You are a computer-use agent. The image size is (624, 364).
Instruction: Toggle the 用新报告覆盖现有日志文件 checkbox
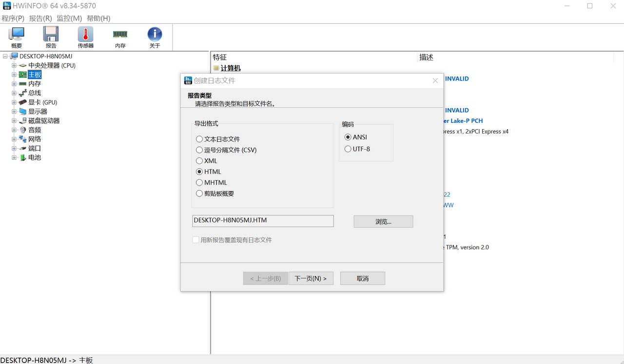(x=195, y=240)
